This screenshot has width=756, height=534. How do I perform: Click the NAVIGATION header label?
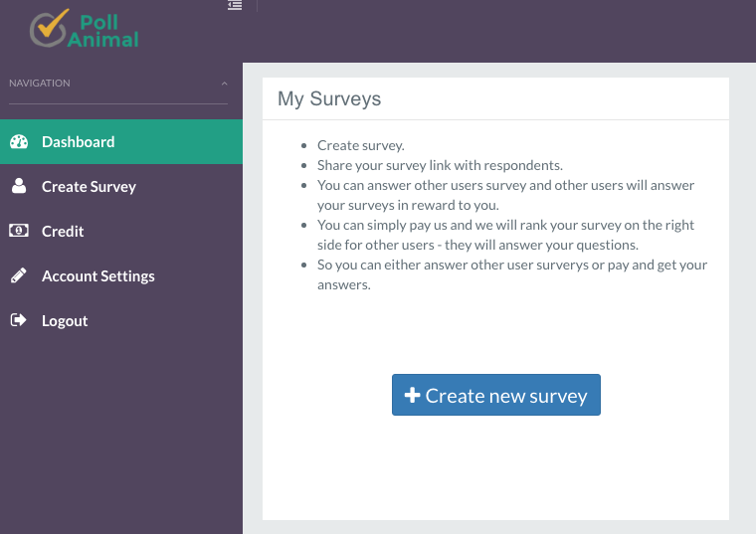(x=40, y=84)
